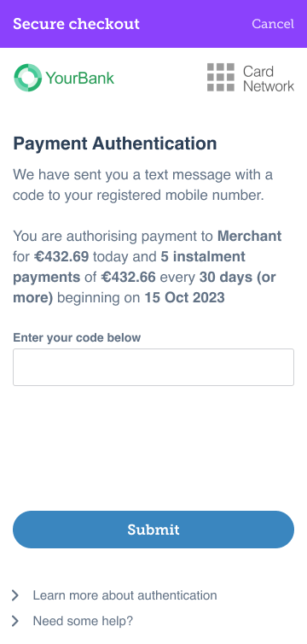
Task: Click the €432.69 amount due today
Action: [x=61, y=257]
